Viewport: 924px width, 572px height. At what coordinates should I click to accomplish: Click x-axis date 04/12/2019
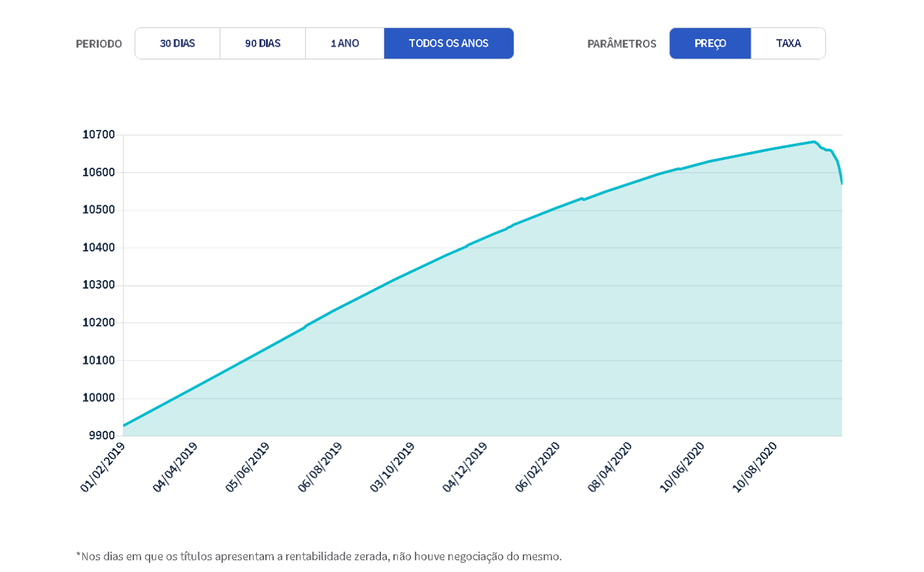tap(465, 467)
